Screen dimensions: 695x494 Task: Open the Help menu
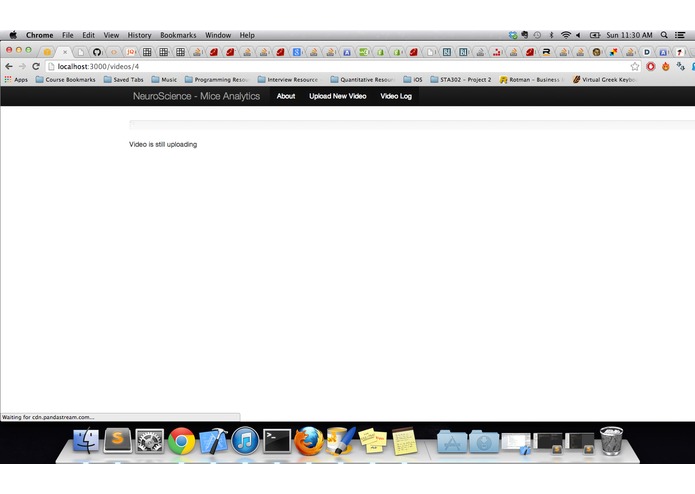pyautogui.click(x=247, y=35)
